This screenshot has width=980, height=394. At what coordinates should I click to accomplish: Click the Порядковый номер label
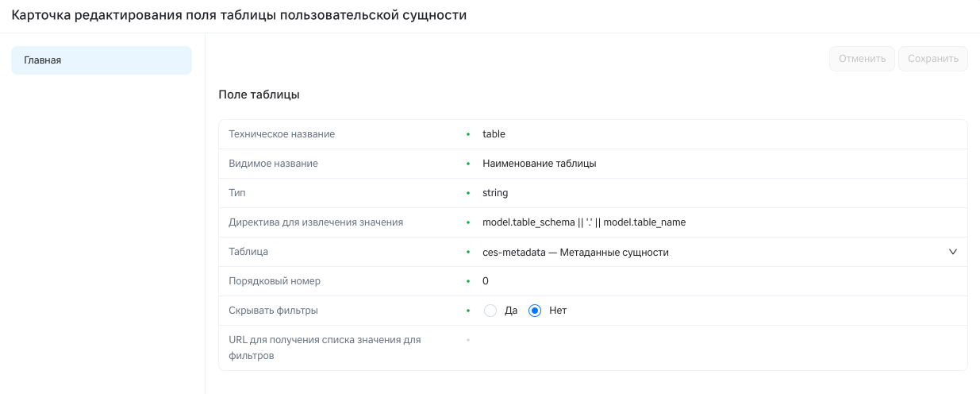coord(275,281)
